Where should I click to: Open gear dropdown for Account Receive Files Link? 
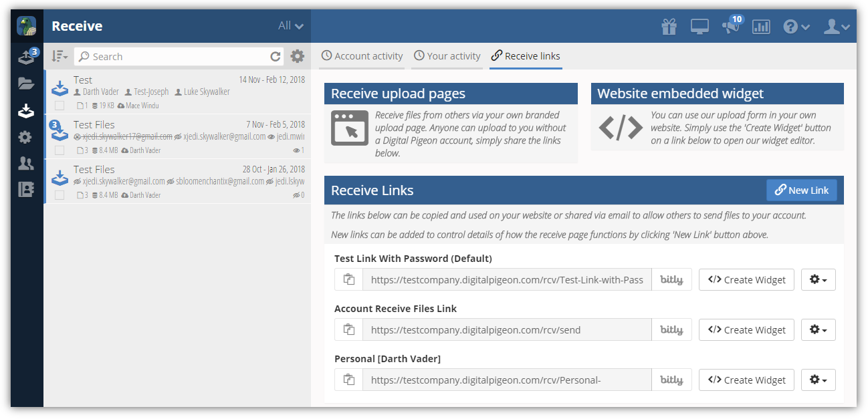[x=819, y=330]
